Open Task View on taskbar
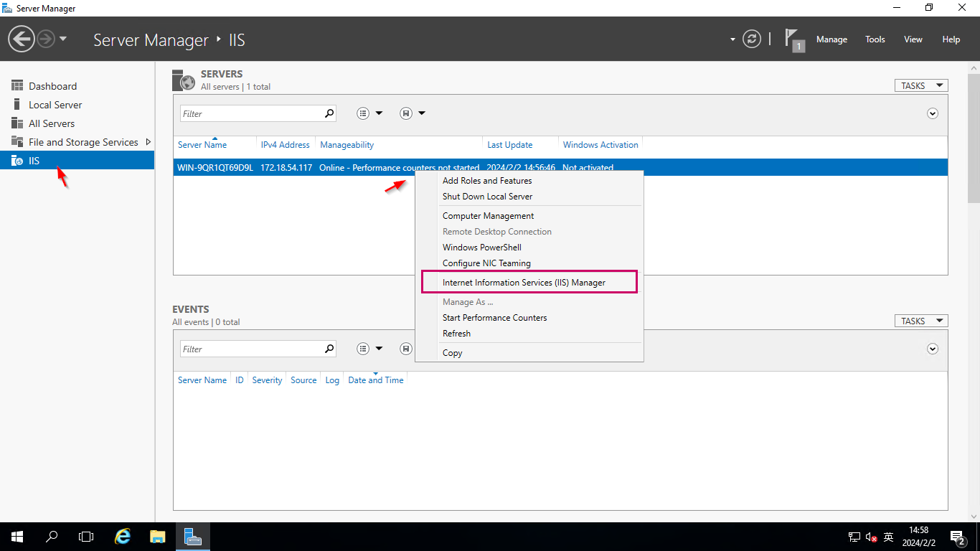This screenshot has width=980, height=551. [86, 537]
